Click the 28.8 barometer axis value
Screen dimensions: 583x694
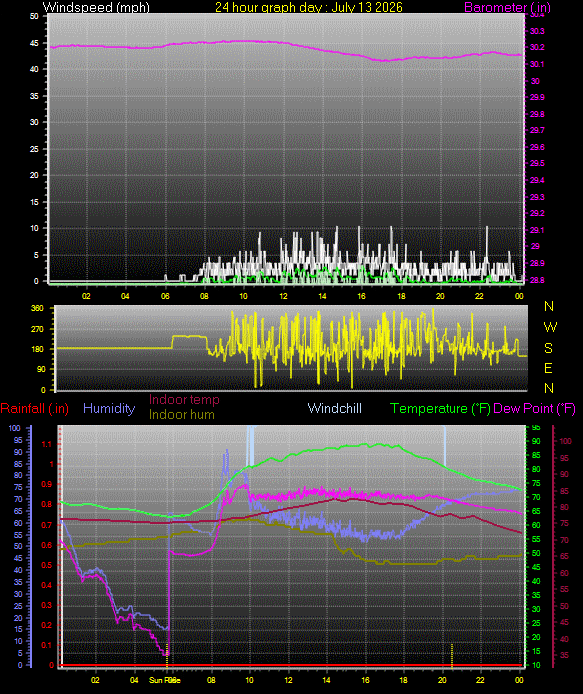coord(537,280)
